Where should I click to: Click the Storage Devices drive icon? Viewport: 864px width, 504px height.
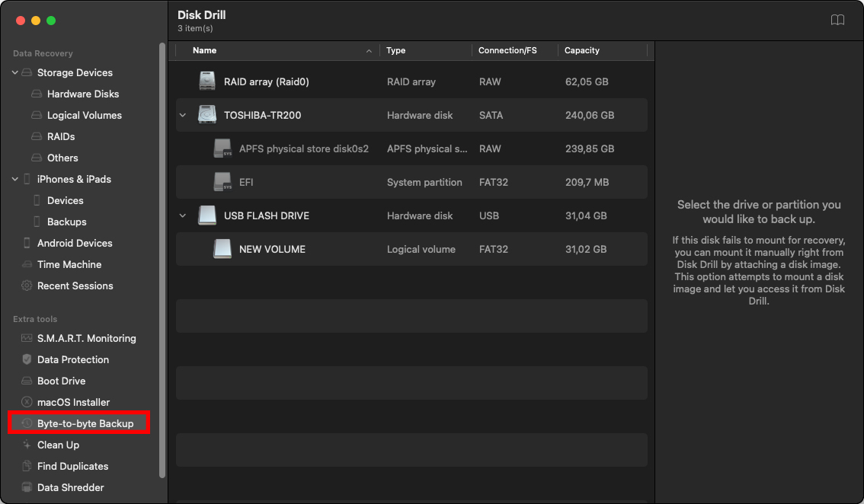27,73
